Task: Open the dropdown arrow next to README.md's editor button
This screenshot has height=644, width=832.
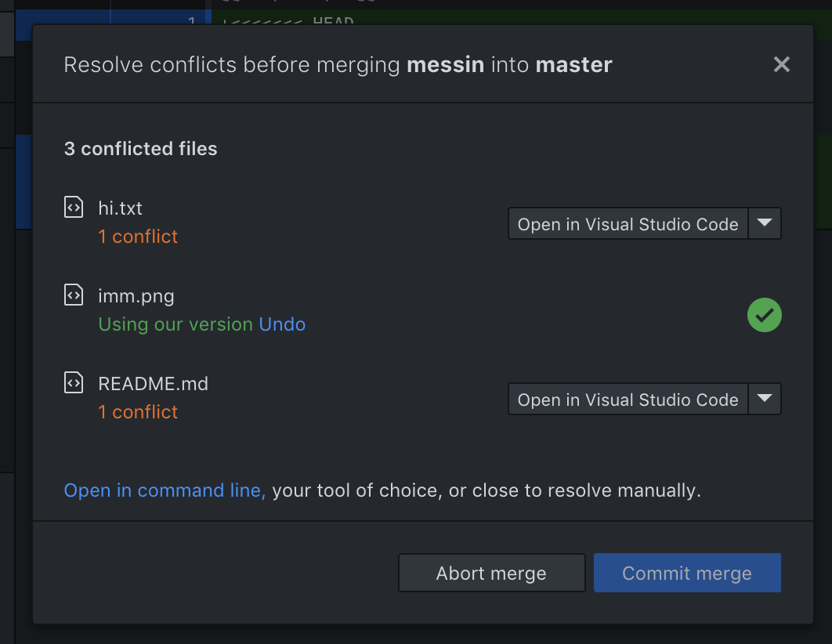Action: point(765,399)
